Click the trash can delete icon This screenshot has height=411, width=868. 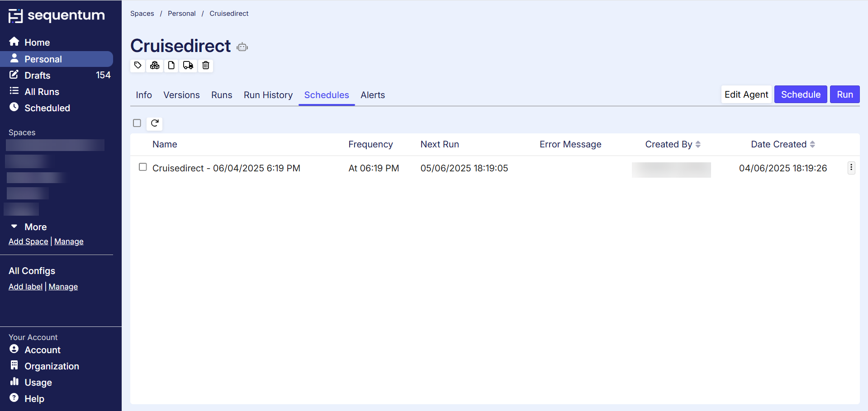click(x=206, y=66)
